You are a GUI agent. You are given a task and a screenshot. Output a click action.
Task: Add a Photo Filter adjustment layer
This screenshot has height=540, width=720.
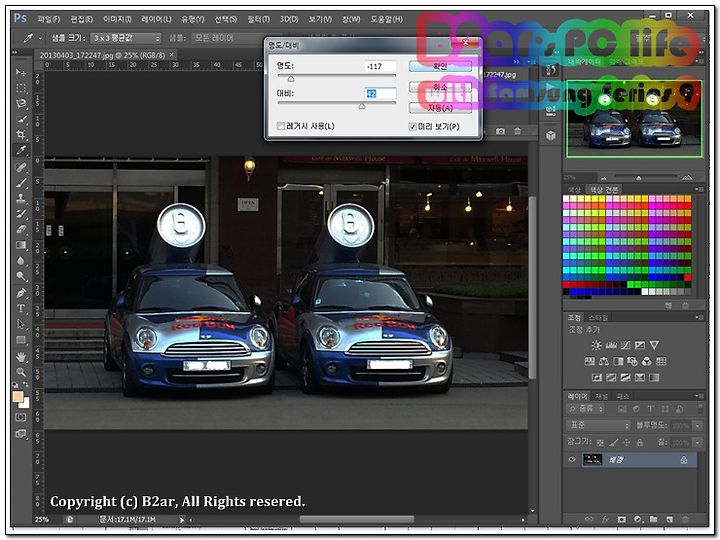point(632,361)
